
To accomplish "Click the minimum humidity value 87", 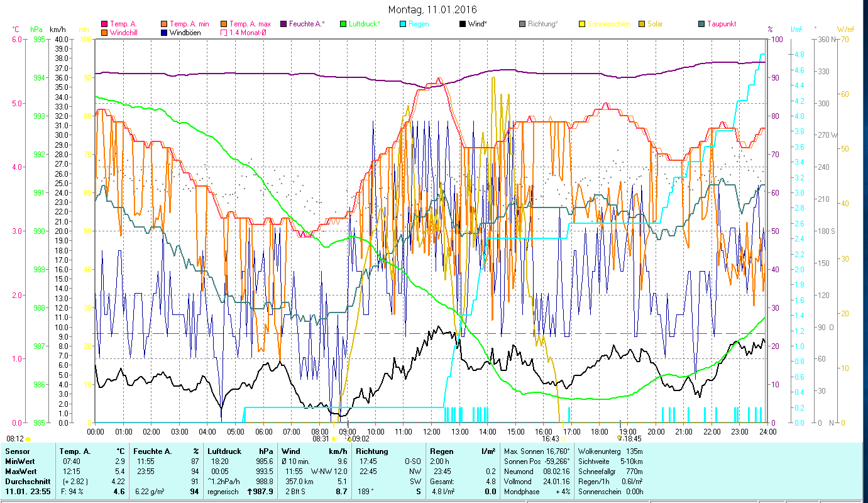I will [x=195, y=462].
